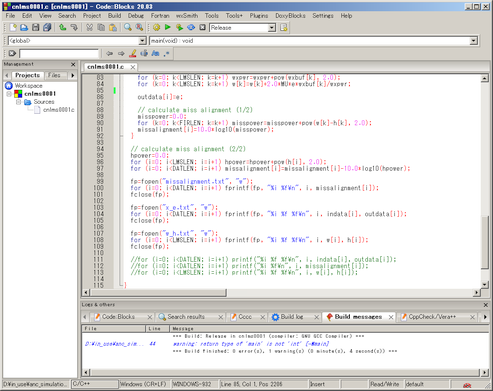The height and width of the screenshot is (391, 493).
Task: Open the build target dialog icon
Action: pyautogui.click(x=284, y=28)
